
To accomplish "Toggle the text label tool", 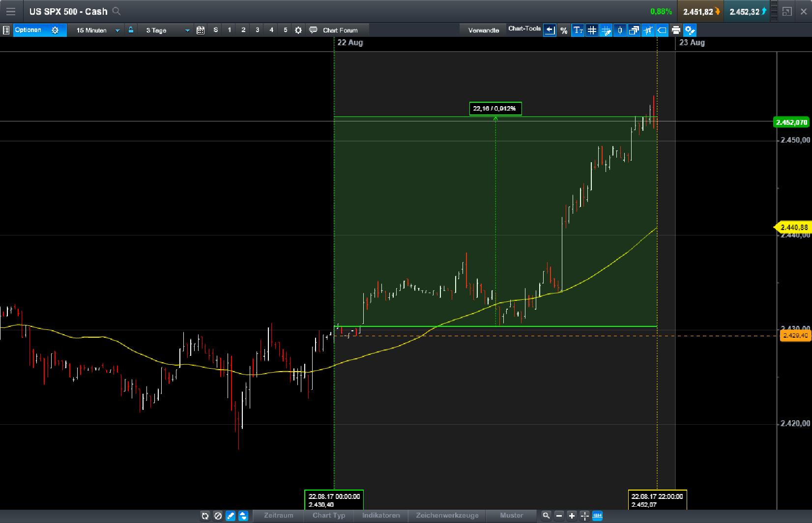I will [x=578, y=30].
